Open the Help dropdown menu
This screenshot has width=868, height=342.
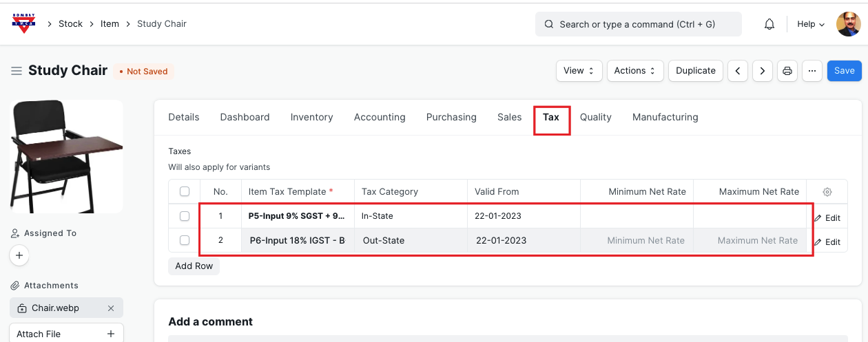point(811,24)
